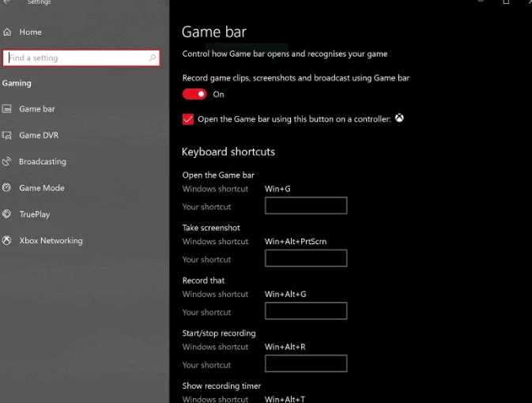Open Game DVR settings
Viewport: 532px width, 403px height.
point(39,135)
